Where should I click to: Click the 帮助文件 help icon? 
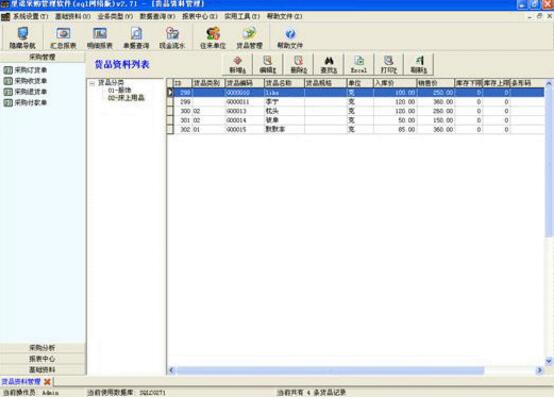(290, 37)
